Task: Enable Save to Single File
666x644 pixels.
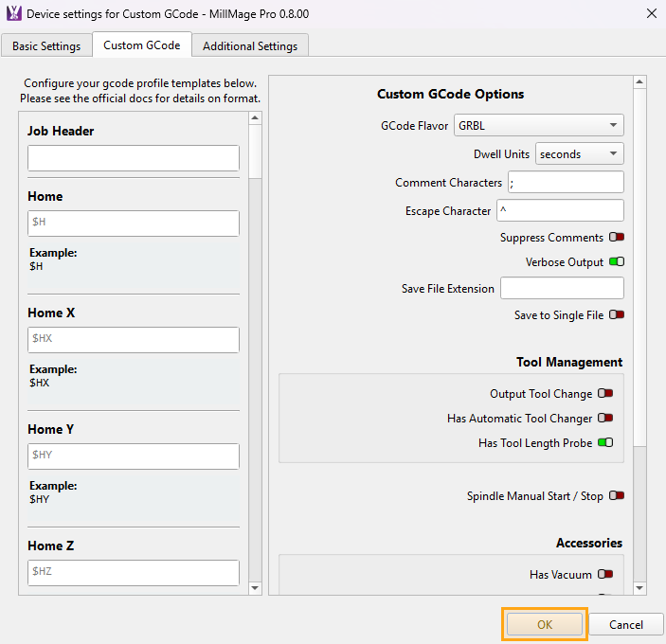Action: pyautogui.click(x=617, y=315)
